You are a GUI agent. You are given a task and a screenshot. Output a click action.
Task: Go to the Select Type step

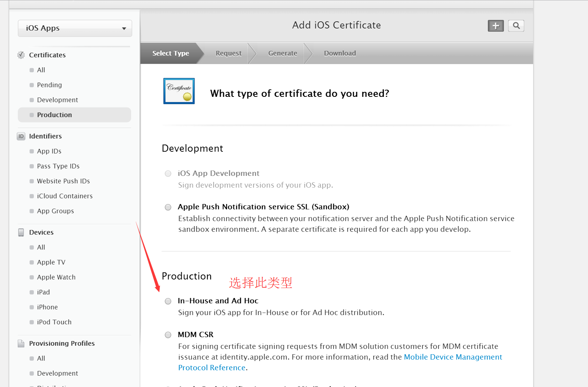tap(171, 53)
